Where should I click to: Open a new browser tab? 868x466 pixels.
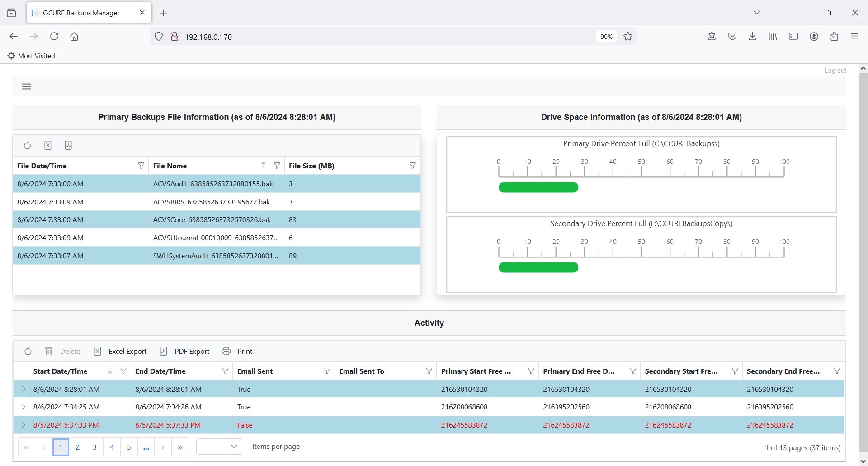[x=164, y=13]
